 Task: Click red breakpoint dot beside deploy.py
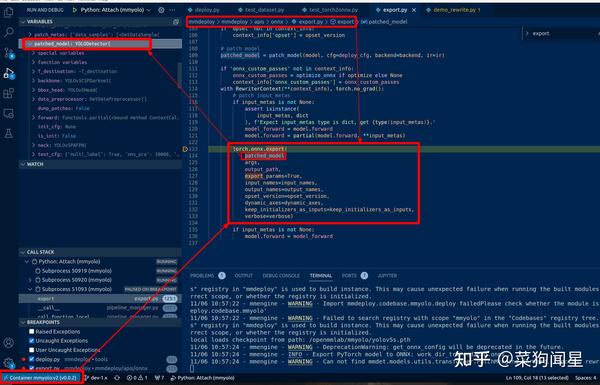tap(24, 359)
